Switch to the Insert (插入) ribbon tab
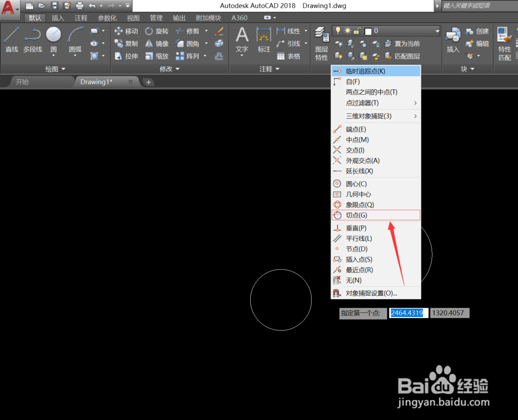The height and width of the screenshot is (420, 518). (58, 18)
